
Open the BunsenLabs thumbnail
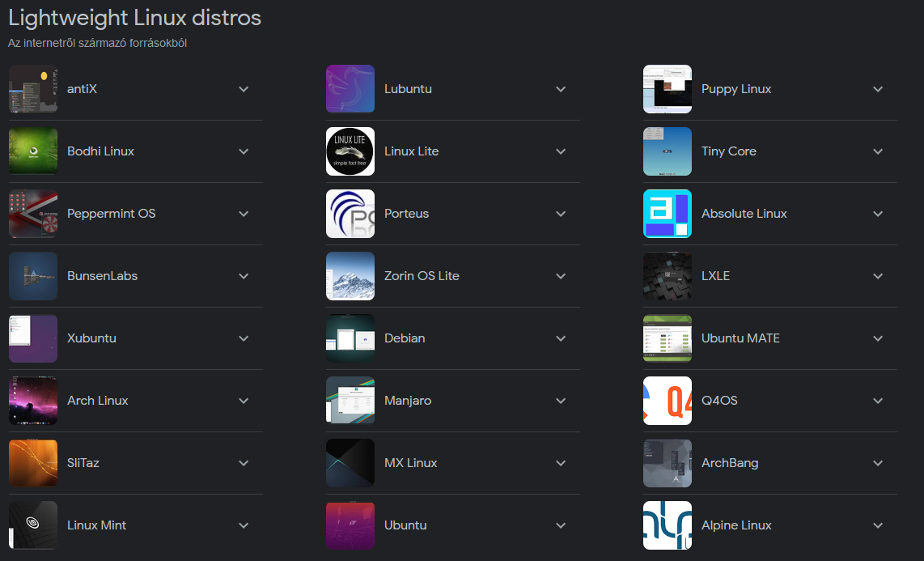[x=33, y=276]
